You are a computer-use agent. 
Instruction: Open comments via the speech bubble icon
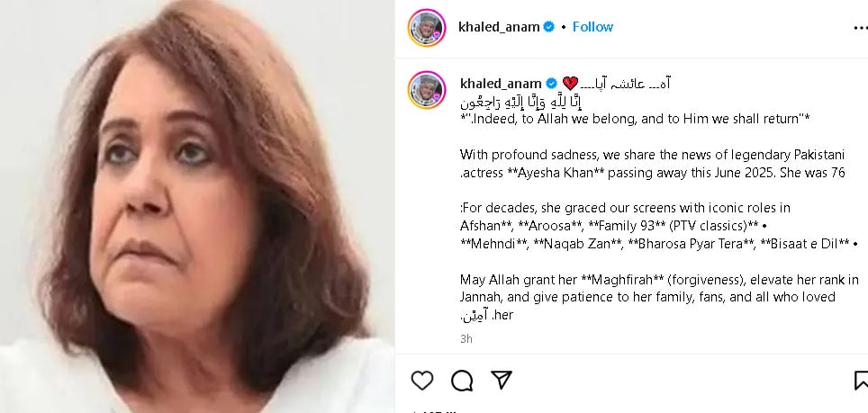pos(462,381)
